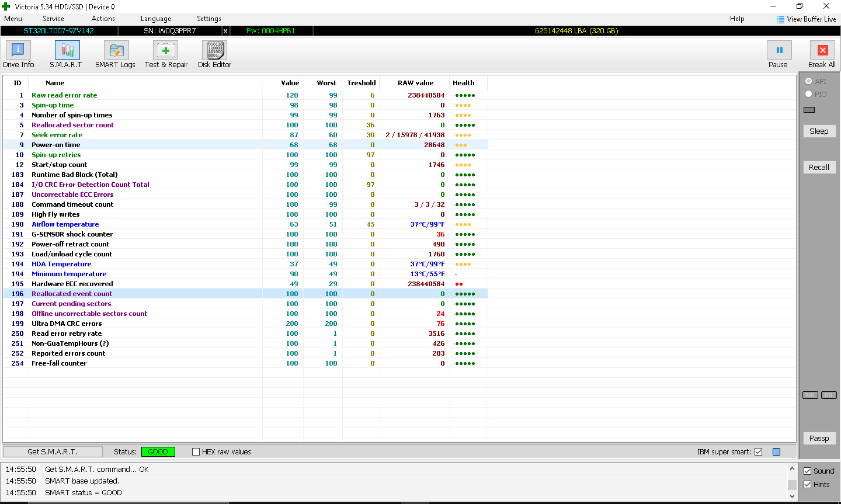Click the RAW value column header

tap(416, 83)
